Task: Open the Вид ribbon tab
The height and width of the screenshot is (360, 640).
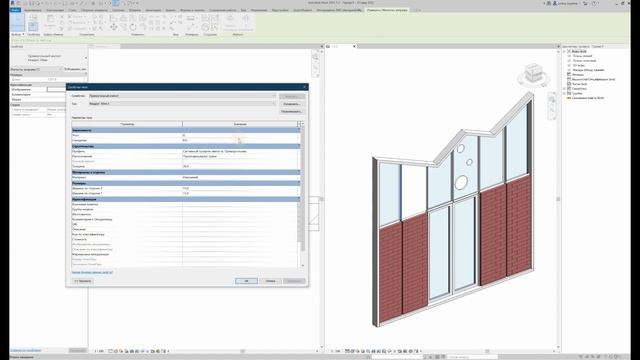Action: (x=244, y=10)
